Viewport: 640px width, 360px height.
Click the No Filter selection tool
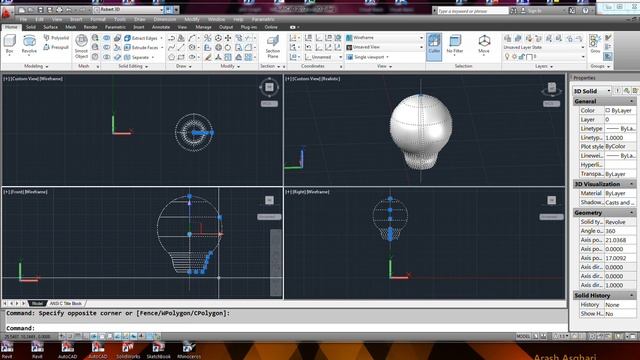[x=455, y=44]
